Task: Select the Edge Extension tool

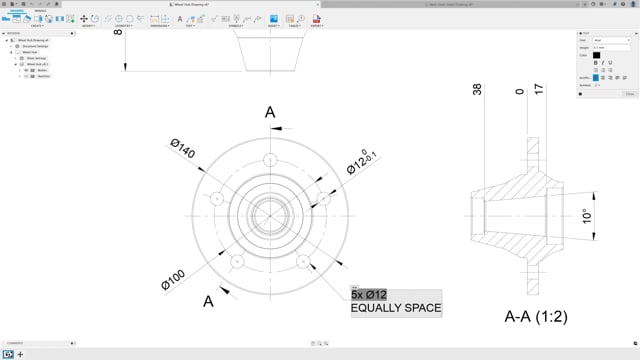Action: [x=140, y=19]
